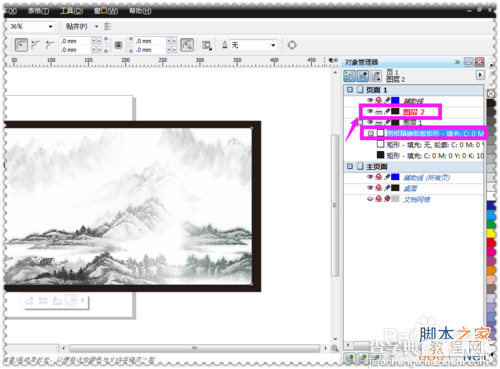Click the edit across layers icon
Image resolution: width=500 pixels, height=369 pixels.
[363, 76]
